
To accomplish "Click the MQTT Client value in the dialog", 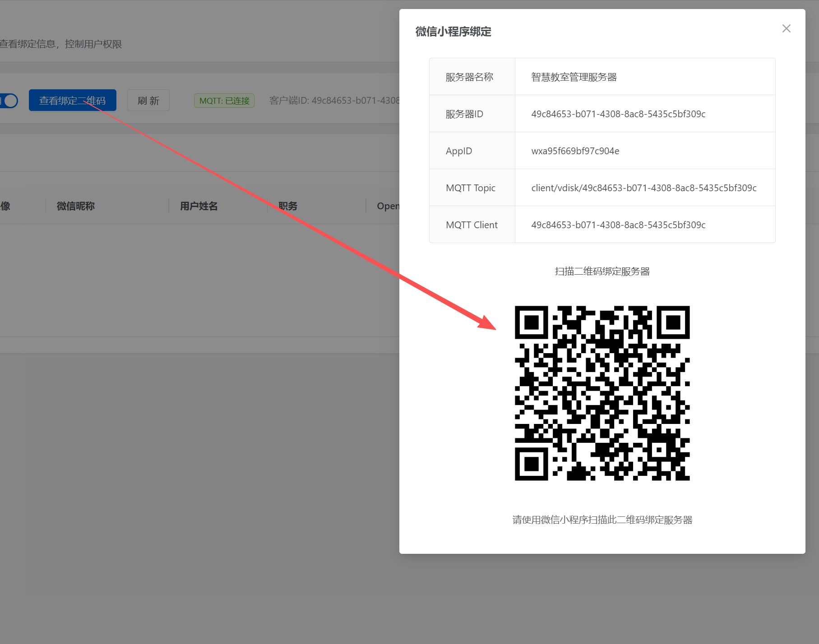I will pyautogui.click(x=618, y=225).
